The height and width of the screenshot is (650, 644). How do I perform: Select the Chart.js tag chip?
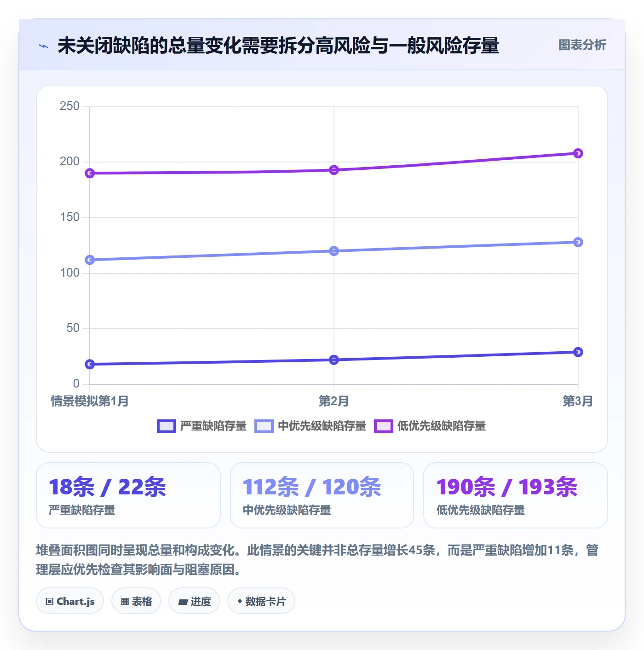tap(70, 601)
